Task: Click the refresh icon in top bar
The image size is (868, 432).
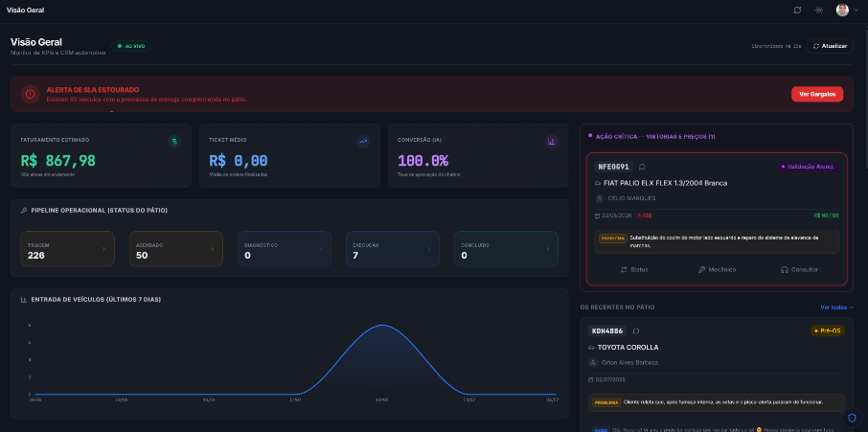Action: (x=797, y=10)
